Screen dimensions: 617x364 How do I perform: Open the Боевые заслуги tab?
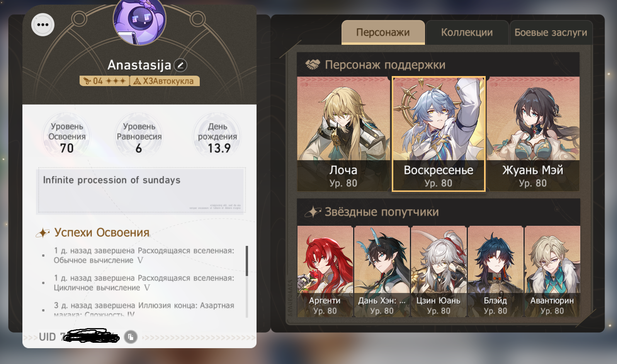[x=551, y=32]
